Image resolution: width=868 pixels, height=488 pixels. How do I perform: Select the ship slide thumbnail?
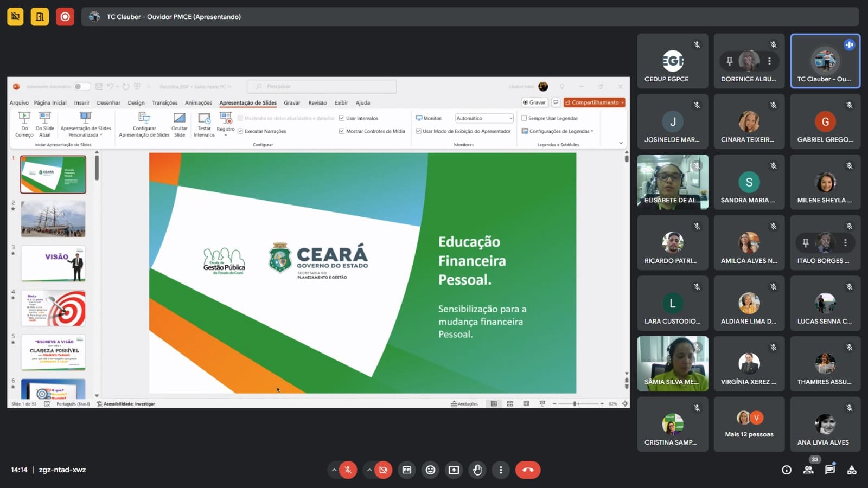[x=53, y=219]
